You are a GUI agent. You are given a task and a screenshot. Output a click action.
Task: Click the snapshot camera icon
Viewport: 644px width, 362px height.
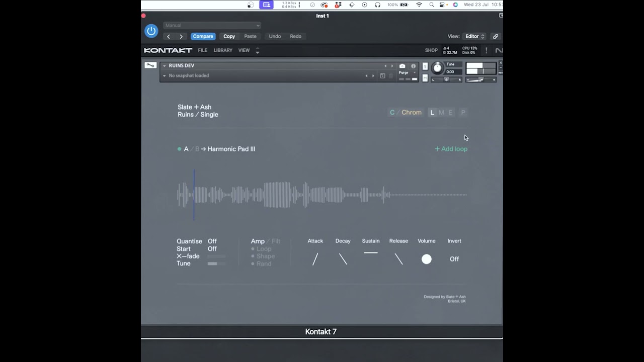click(x=402, y=66)
